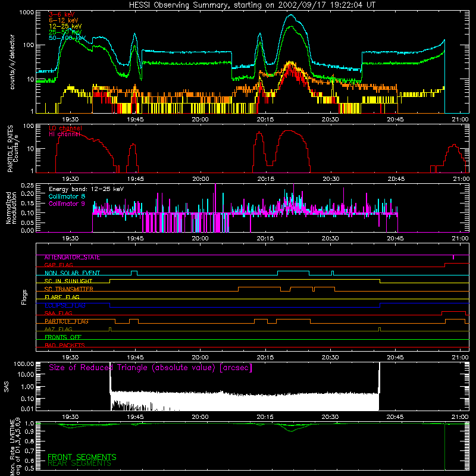Click the FLARE_FLAG label
Viewport: 476px width, 476px height.
click(62, 297)
